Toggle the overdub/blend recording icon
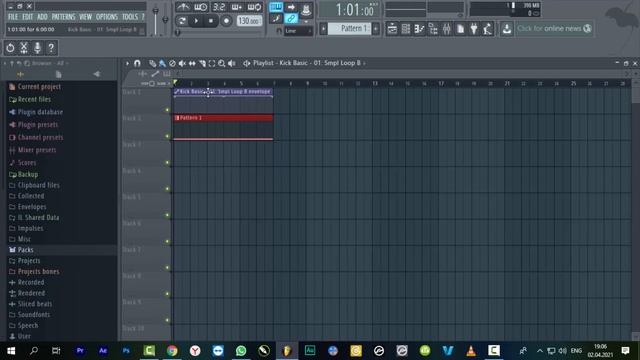Screen dimensions: 640x360 (237, 7)
